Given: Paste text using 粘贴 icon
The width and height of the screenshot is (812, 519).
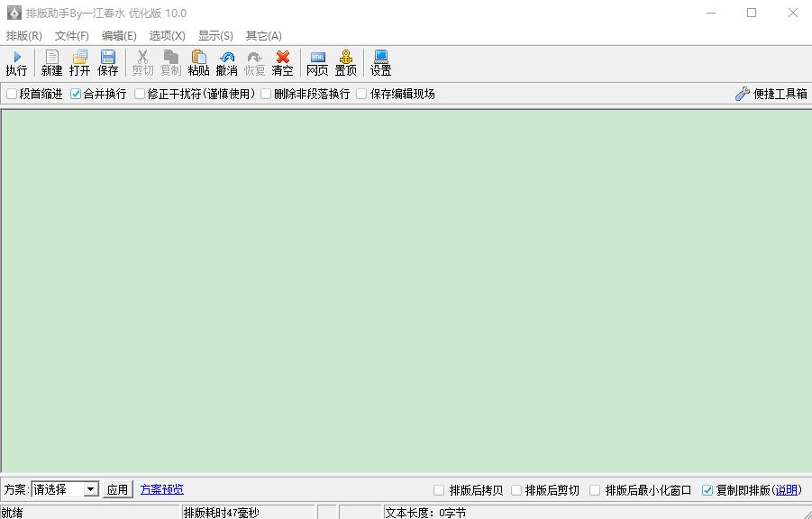Looking at the screenshot, I should (197, 61).
